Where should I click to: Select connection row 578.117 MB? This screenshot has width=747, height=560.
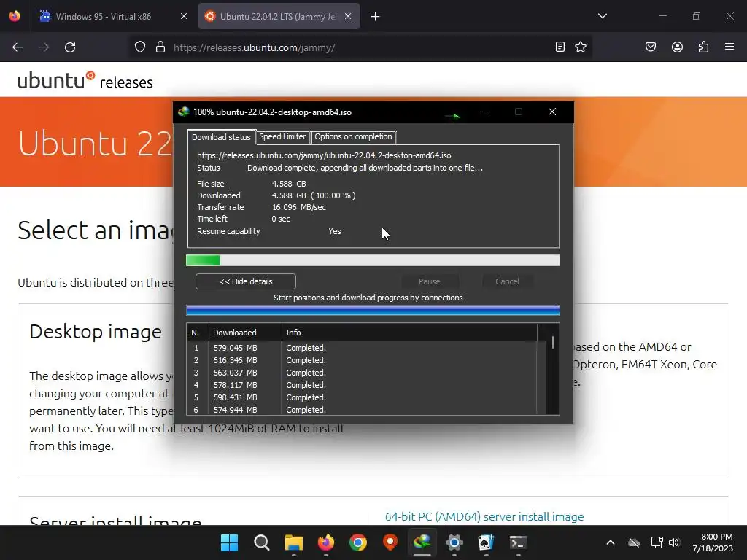pyautogui.click(x=362, y=385)
